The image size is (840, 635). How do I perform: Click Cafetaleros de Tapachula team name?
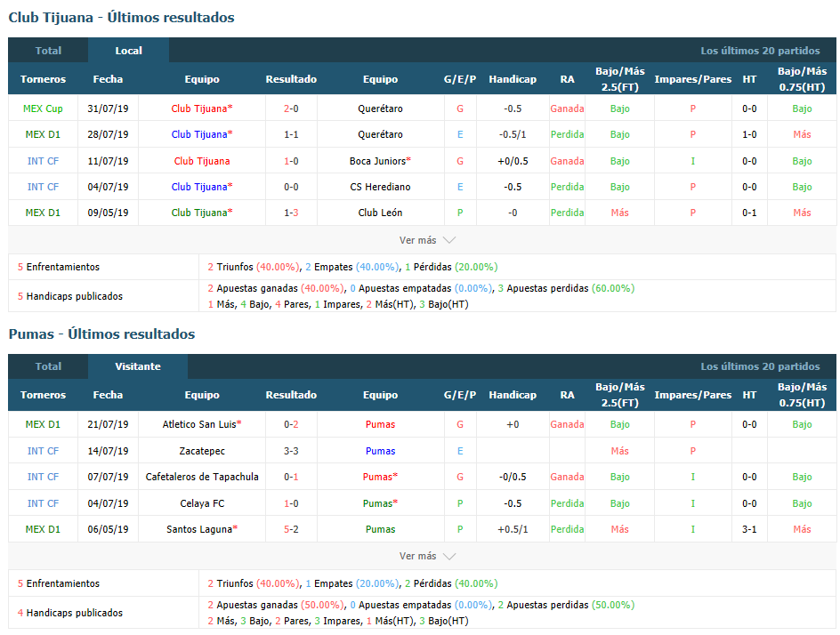202,477
